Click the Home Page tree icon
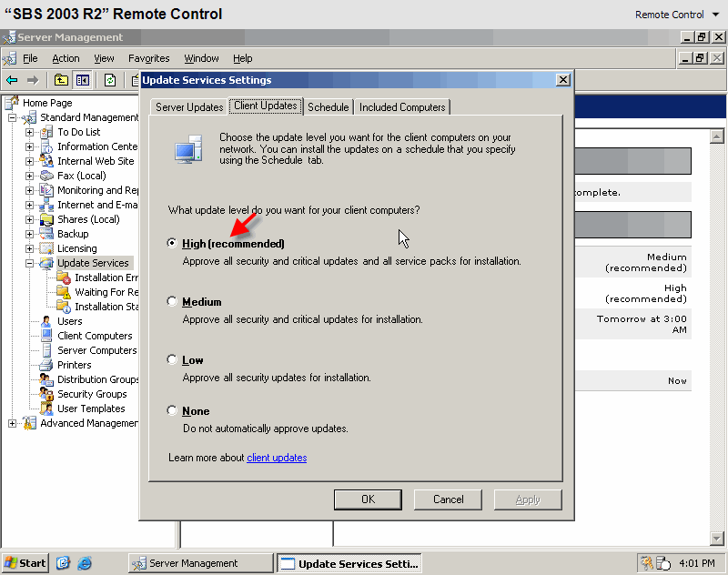 point(13,103)
